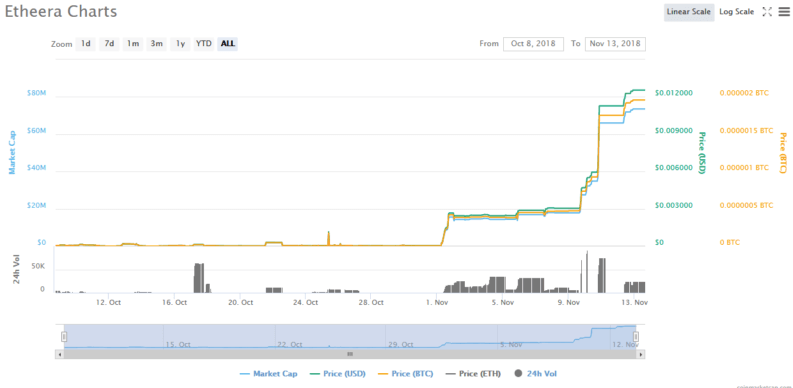Click the scrollbar right arrow
The height and width of the screenshot is (388, 793).
point(641,354)
